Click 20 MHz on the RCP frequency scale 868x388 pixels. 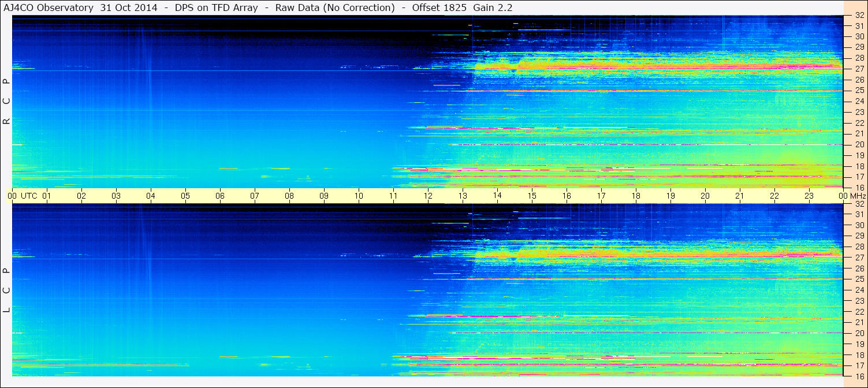(859, 144)
